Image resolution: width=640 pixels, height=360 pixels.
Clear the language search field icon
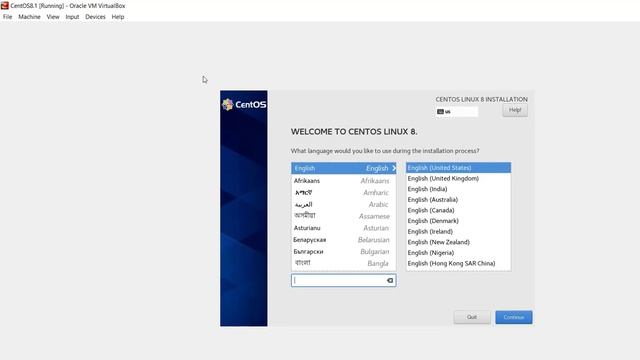[x=390, y=280]
